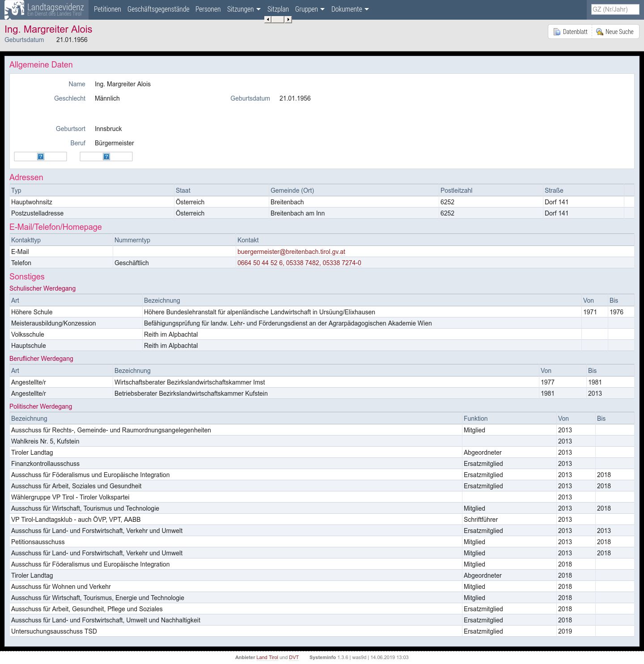Click the Politischer Werdegang subheading

pyautogui.click(x=41, y=406)
